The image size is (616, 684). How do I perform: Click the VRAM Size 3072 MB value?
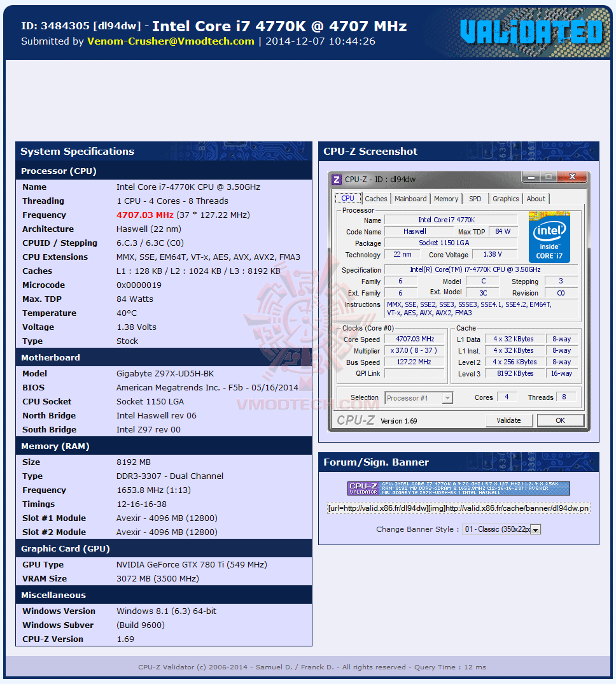coord(157,579)
